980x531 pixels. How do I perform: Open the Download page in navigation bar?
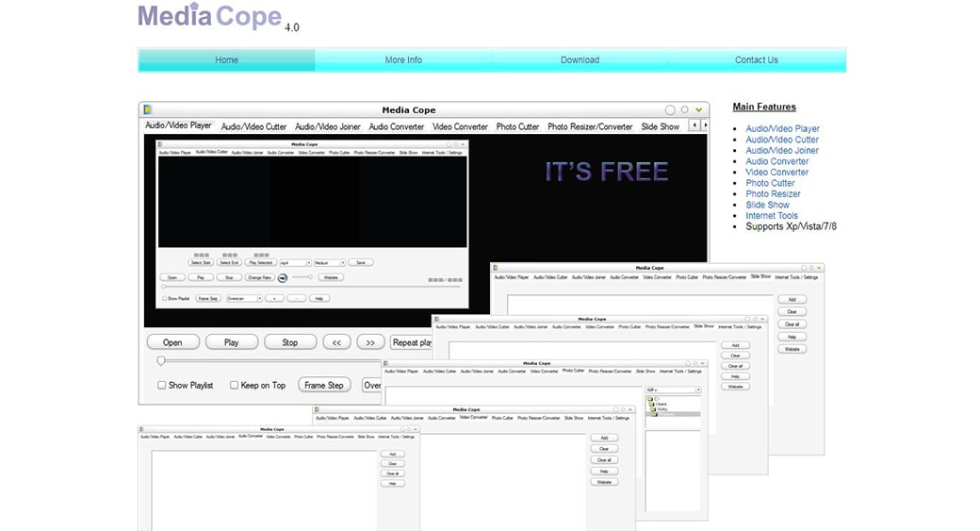(x=580, y=60)
